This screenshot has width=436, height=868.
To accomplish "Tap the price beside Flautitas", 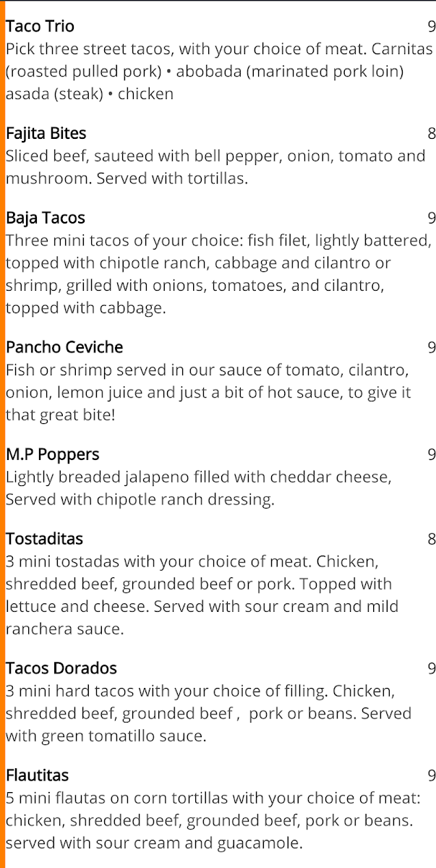I will 431,775.
